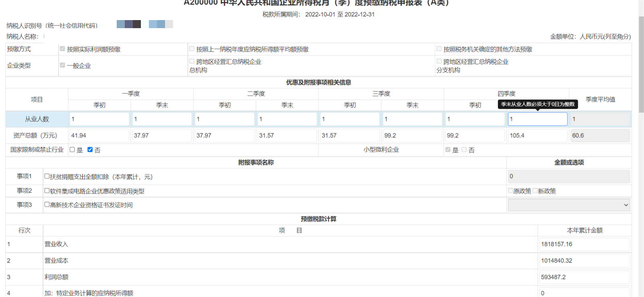Click the 季末从业人数必须大于0且为整数 tooltip
The image size is (644, 297).
pyautogui.click(x=538, y=104)
